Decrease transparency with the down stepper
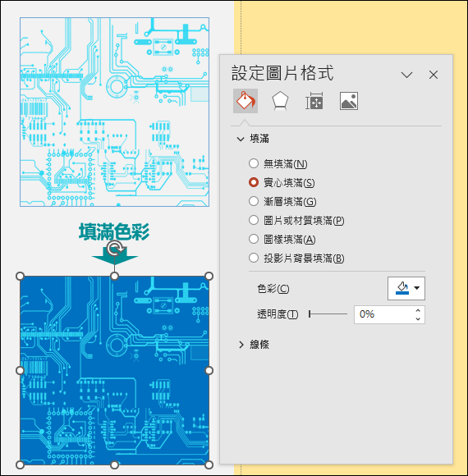 [418, 318]
